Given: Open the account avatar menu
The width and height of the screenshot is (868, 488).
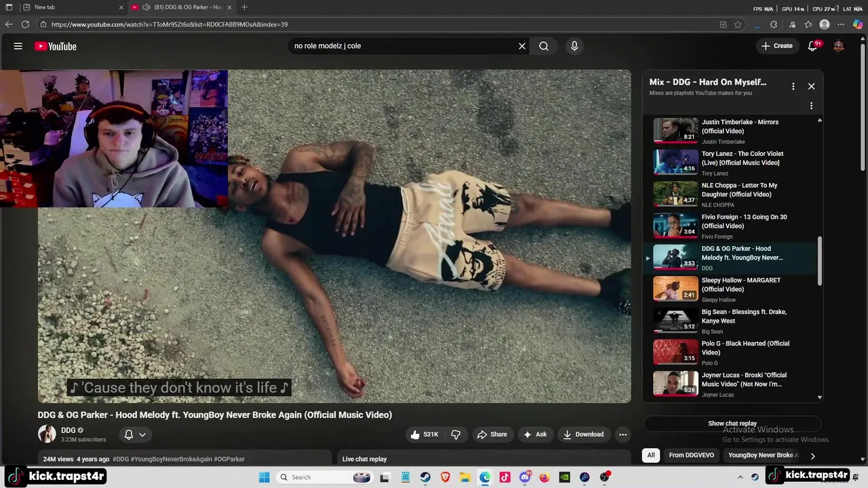Looking at the screenshot, I should pos(839,46).
